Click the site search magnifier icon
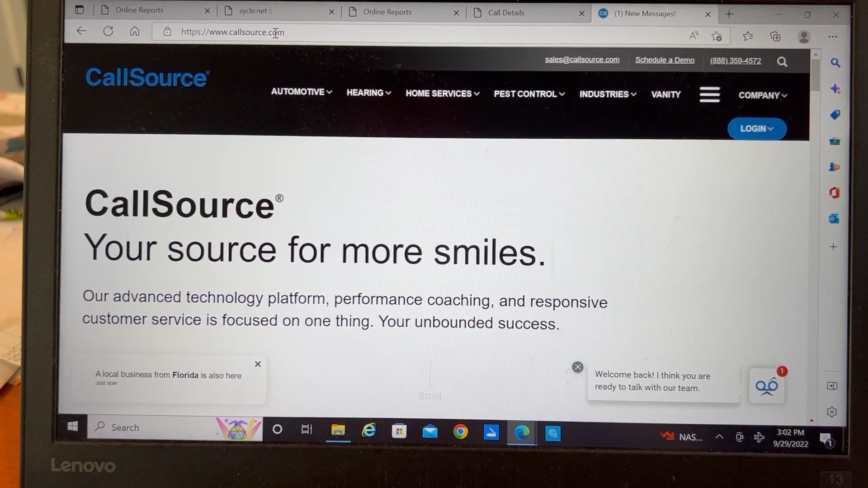Screen dimensions: 868x488 tap(782, 62)
